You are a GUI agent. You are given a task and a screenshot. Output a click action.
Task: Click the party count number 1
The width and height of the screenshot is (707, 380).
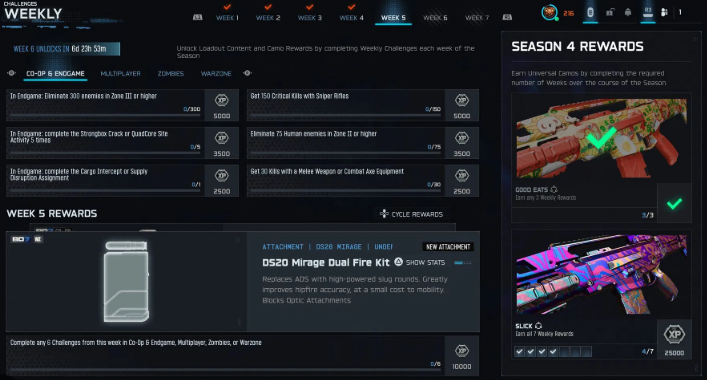680,12
